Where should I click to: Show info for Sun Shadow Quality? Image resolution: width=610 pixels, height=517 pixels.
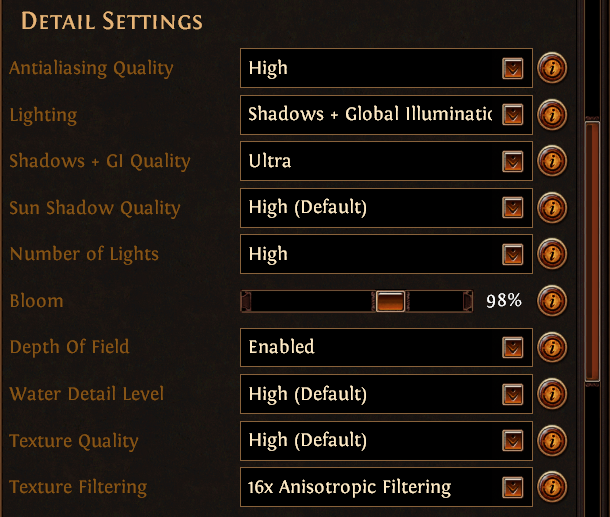pyautogui.click(x=552, y=208)
